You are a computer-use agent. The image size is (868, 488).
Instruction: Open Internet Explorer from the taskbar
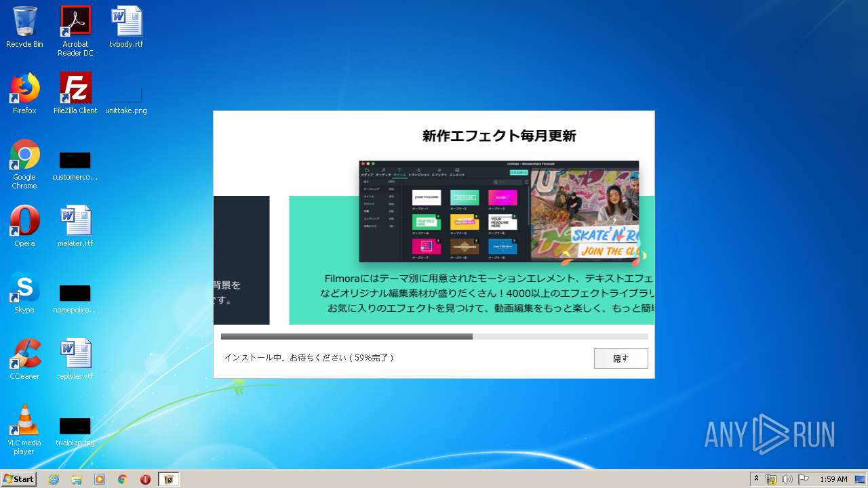(x=54, y=479)
